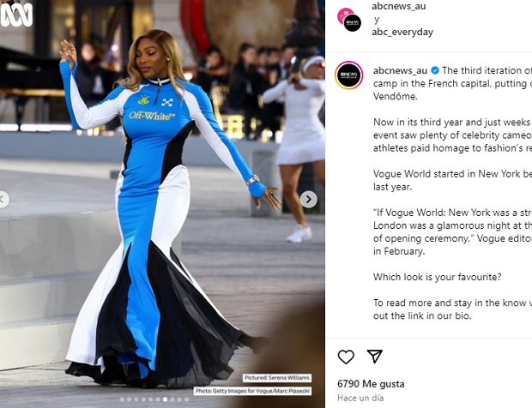
Task: Select the highlighted active carousel dot
Action: point(166,399)
